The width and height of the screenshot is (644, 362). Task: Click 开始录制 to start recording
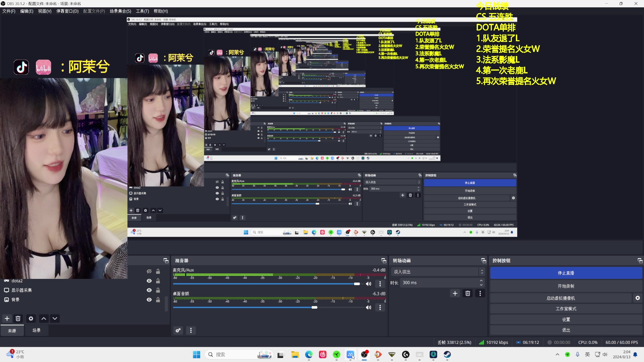[x=566, y=286]
